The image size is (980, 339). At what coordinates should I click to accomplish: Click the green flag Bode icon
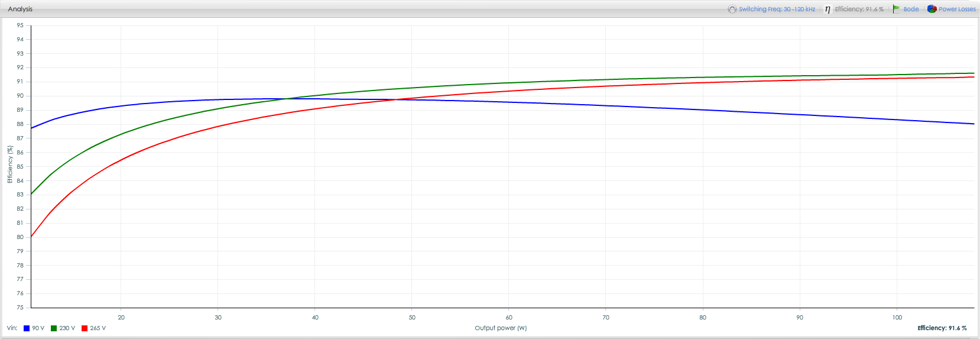tap(897, 9)
